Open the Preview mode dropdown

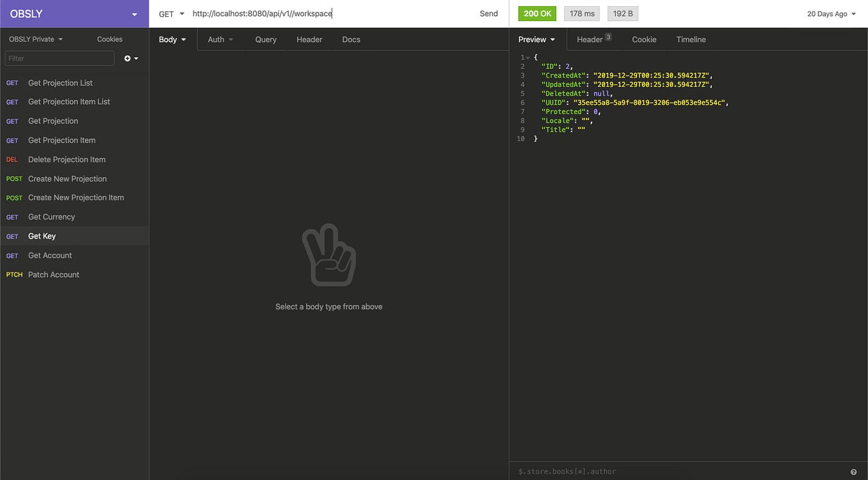pos(537,39)
